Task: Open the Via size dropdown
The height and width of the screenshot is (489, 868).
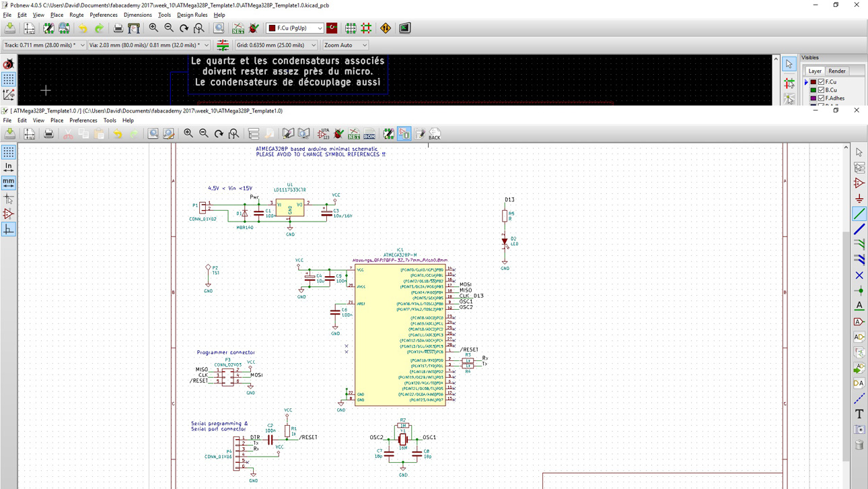Action: 149,45
